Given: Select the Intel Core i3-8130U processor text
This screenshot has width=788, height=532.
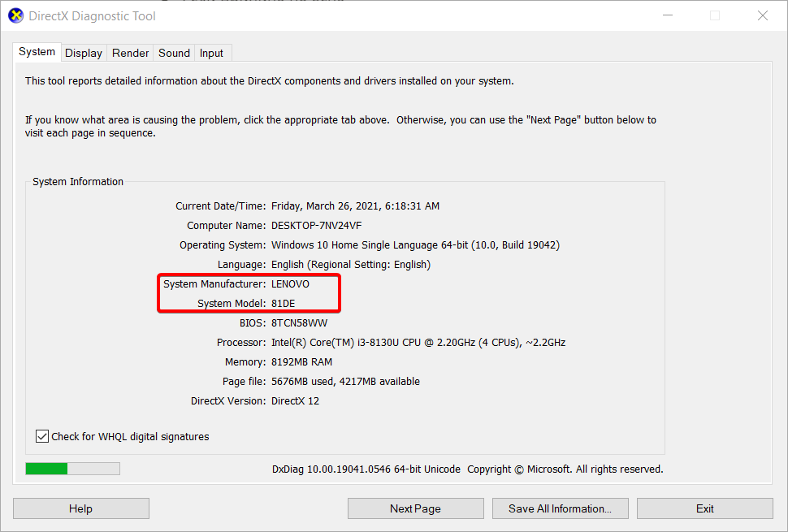Looking at the screenshot, I should pos(418,343).
